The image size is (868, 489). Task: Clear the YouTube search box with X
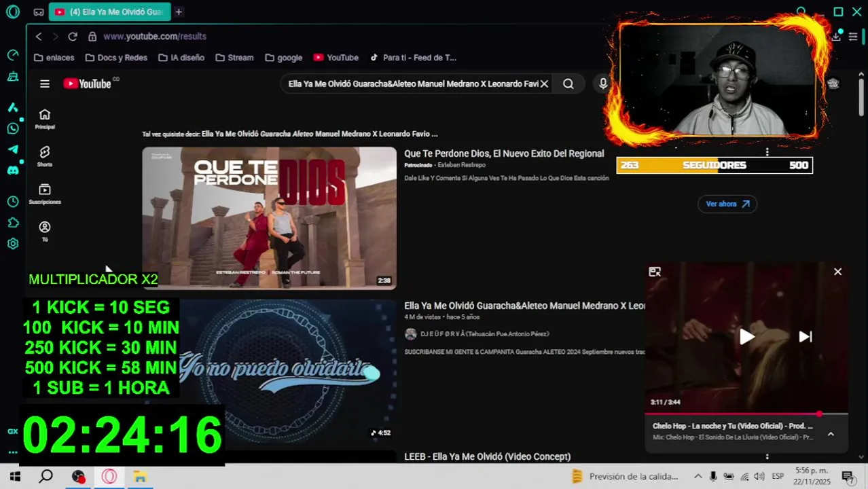coord(544,84)
